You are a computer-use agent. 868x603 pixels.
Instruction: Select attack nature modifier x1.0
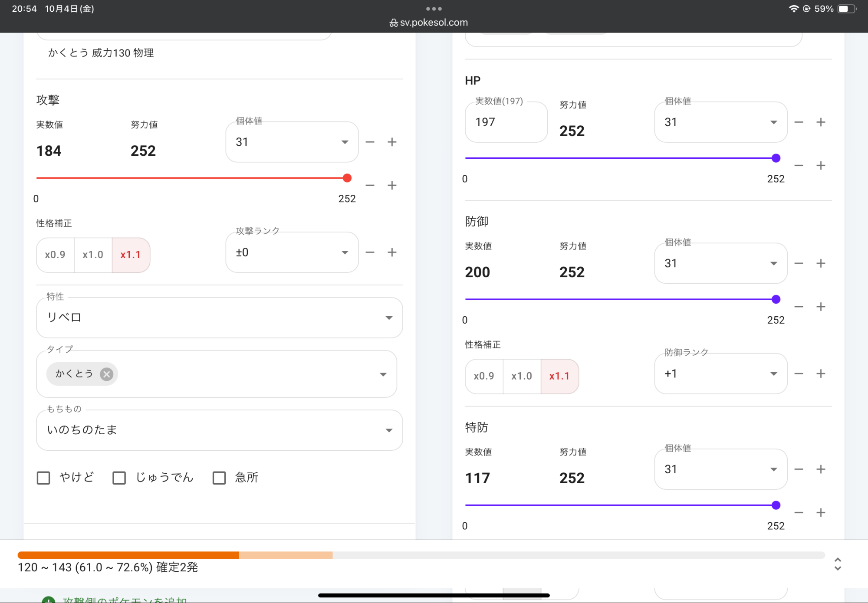click(93, 255)
